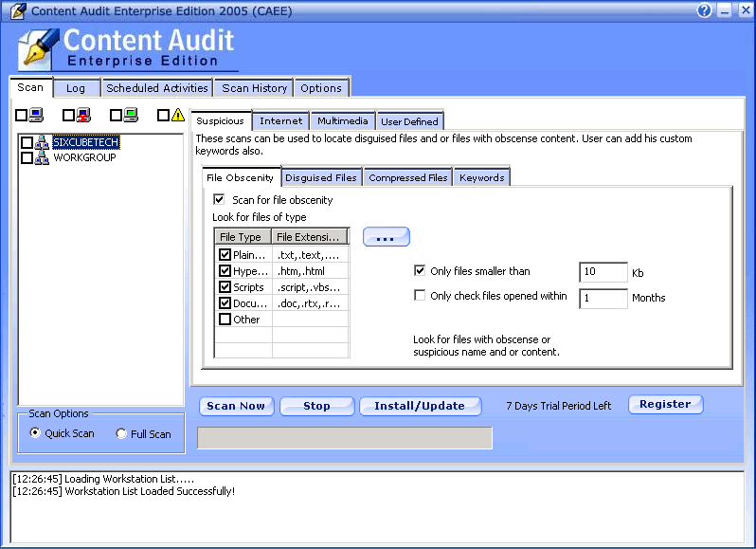Tick the checkbox beside the warning triangle icon
The image size is (756, 549).
(164, 116)
